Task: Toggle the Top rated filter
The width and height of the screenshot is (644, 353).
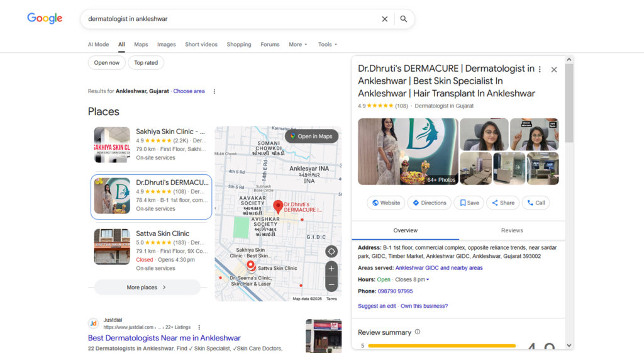Action: (146, 62)
